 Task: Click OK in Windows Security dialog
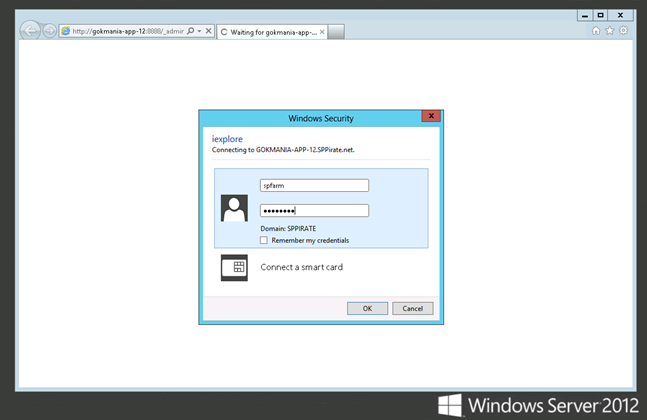[x=367, y=309]
